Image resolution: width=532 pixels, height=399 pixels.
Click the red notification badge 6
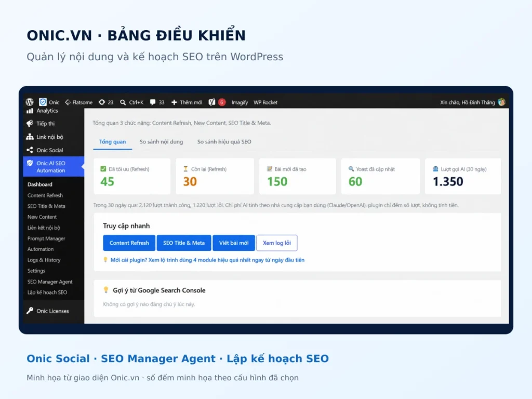click(222, 102)
